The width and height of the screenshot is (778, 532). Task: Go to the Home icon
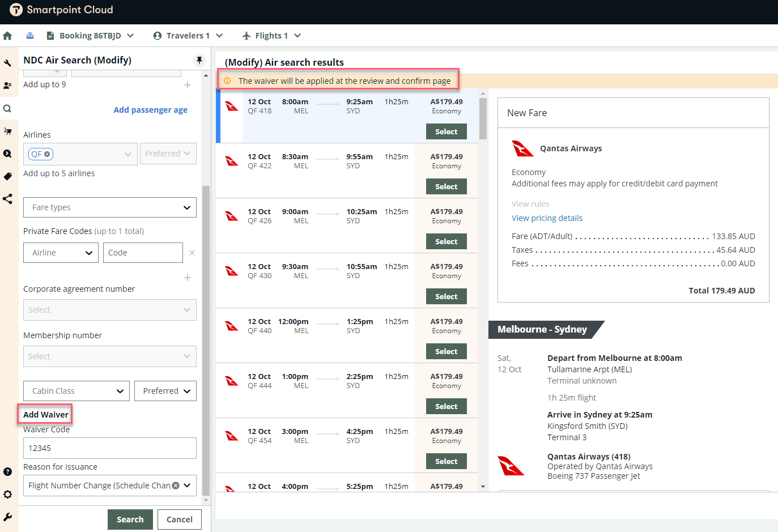(x=7, y=36)
